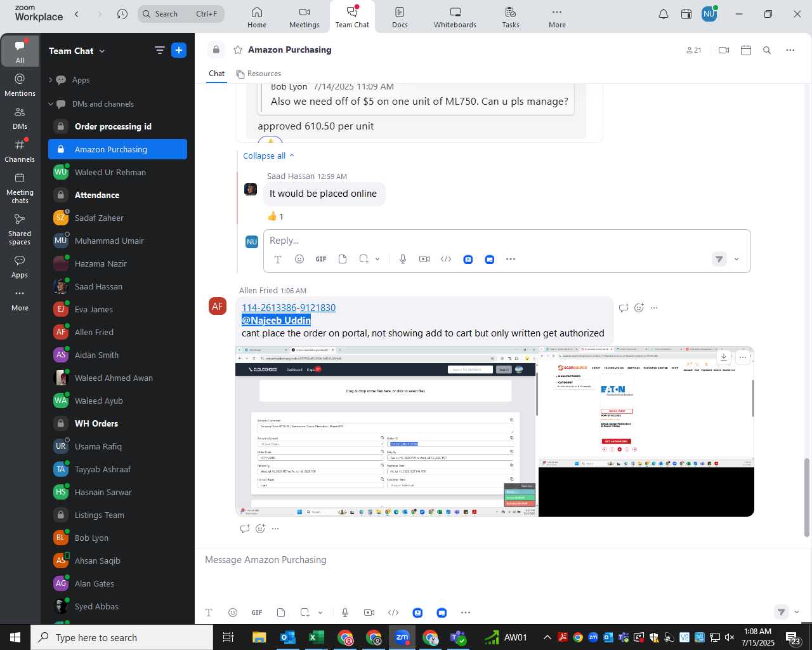Image resolution: width=812 pixels, height=650 pixels.
Task: Open Meeting chats in the sidebar
Action: coord(20,188)
